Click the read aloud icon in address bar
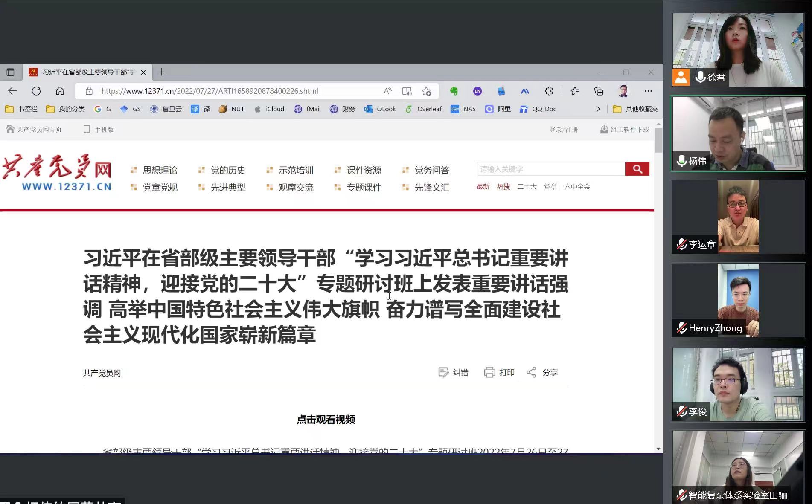The width and height of the screenshot is (812, 504). coord(387,91)
